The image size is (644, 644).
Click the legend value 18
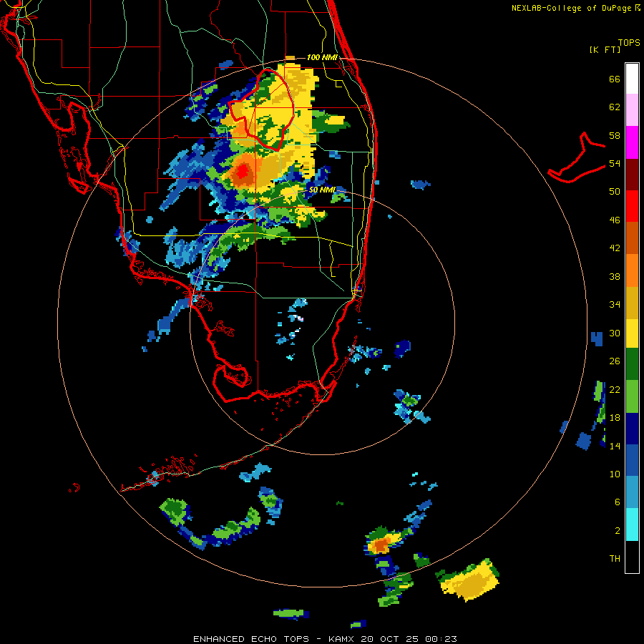(x=615, y=418)
